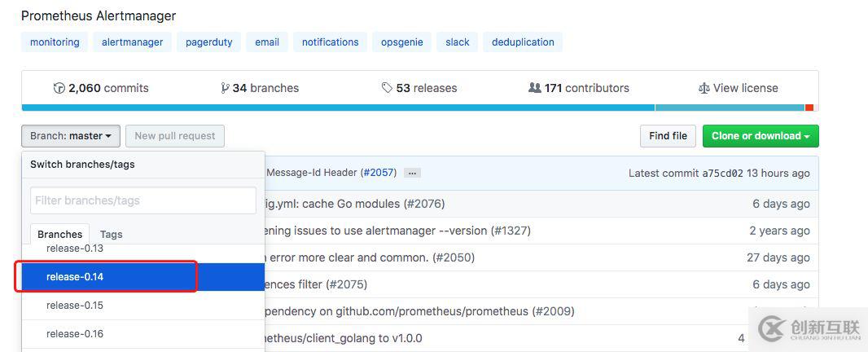Open latest commit a75cd02 hash
Screen dimensions: 868x352
tap(722, 174)
